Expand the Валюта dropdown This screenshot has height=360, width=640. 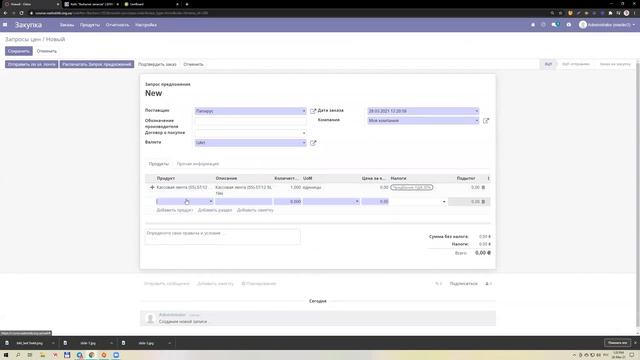303,143
